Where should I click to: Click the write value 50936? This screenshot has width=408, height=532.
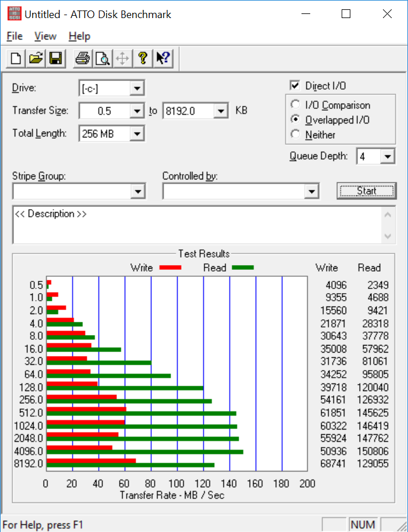pos(334,451)
